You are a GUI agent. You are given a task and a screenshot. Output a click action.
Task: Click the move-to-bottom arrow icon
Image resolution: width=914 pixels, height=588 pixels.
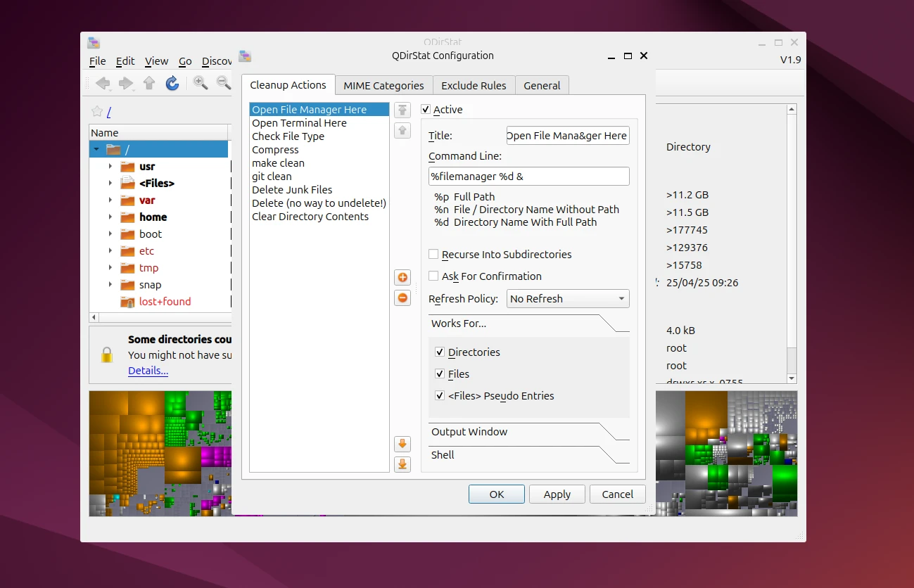click(402, 464)
